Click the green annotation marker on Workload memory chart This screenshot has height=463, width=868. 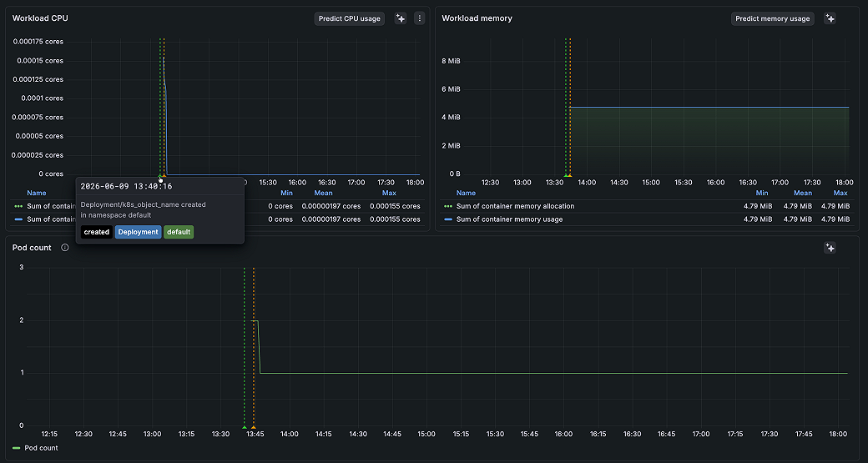pyautogui.click(x=565, y=175)
